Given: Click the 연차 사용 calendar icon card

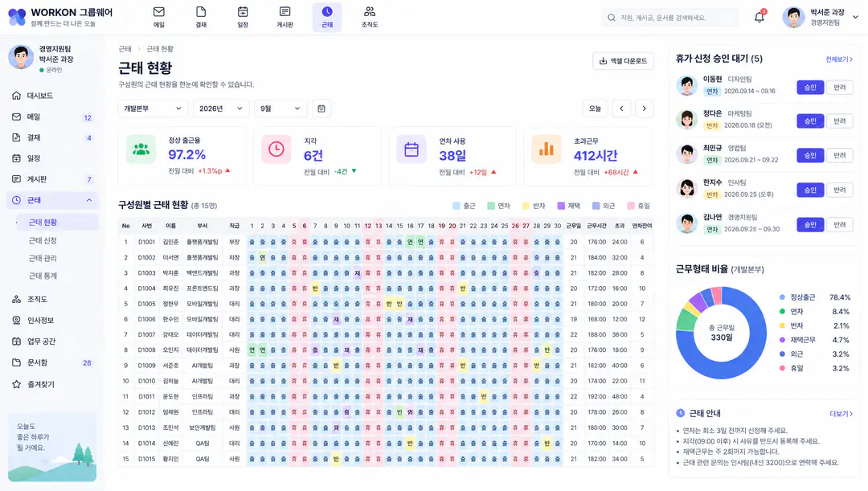Looking at the screenshot, I should [452, 156].
